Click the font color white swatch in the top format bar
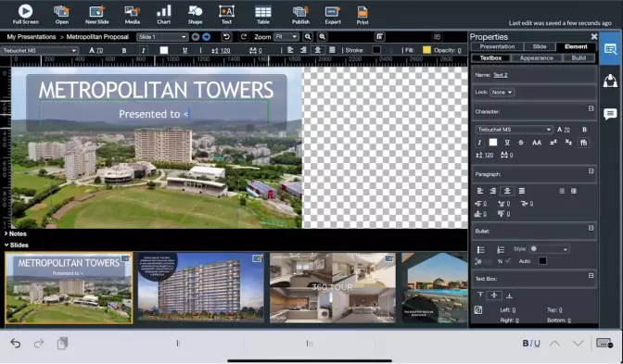Image resolution: width=623 pixels, height=364 pixels. tap(164, 50)
